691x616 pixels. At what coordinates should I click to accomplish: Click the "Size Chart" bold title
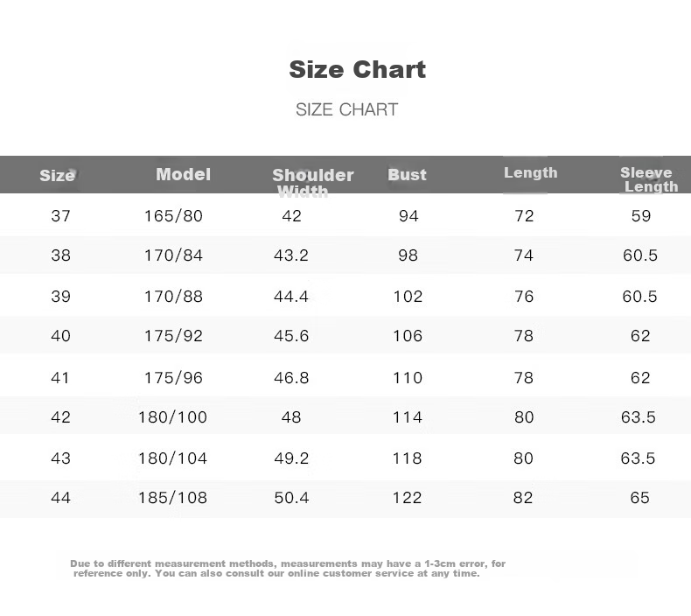click(357, 70)
